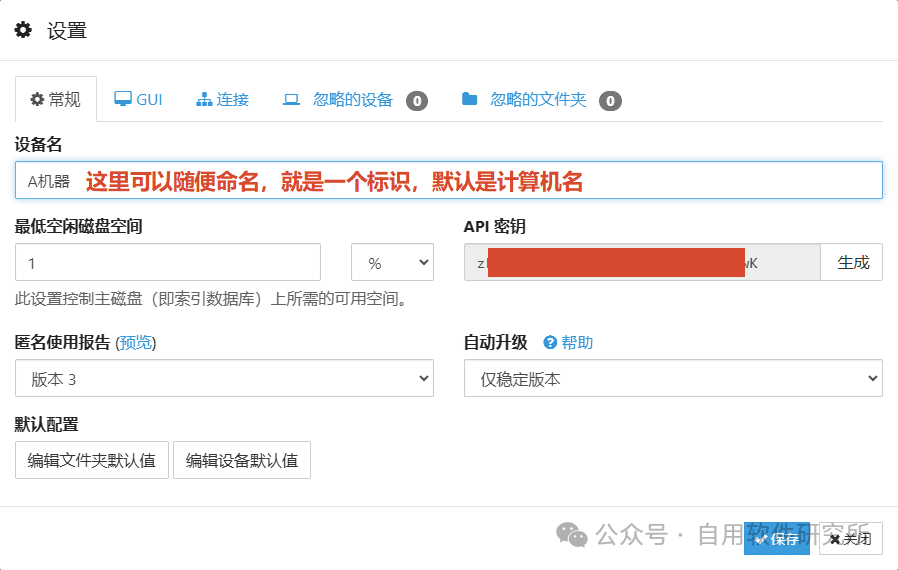898x570 pixels.
Task: Click the 0 badge next to 忽略的设备
Action: (x=417, y=101)
